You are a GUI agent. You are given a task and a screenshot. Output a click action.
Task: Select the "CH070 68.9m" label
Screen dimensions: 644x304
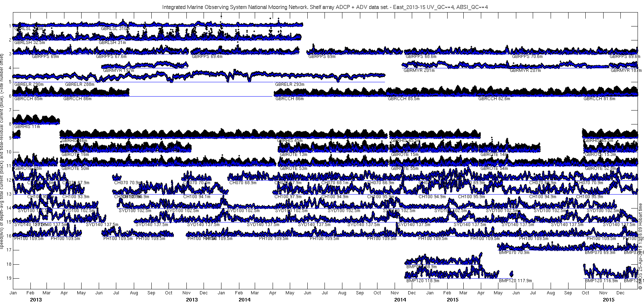[243, 183]
